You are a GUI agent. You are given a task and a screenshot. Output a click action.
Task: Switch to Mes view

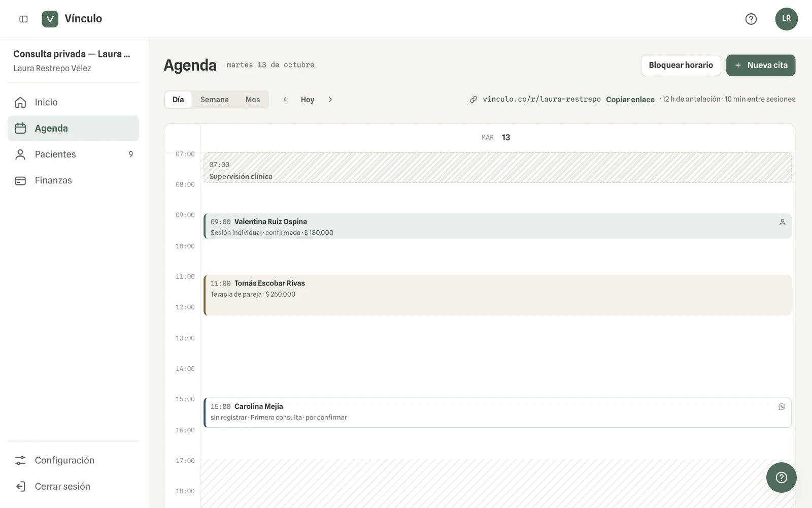[x=253, y=100]
